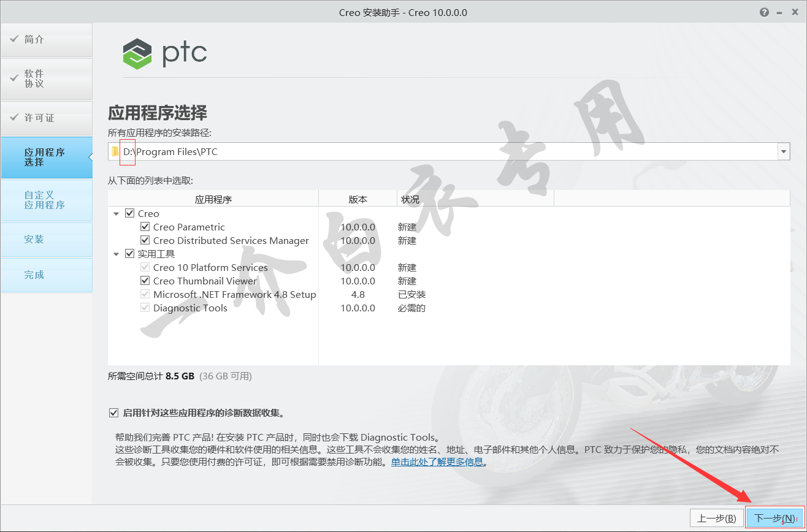The height and width of the screenshot is (532, 807).
Task: Click the Diagnostic Tools checkbox
Action: click(145, 308)
